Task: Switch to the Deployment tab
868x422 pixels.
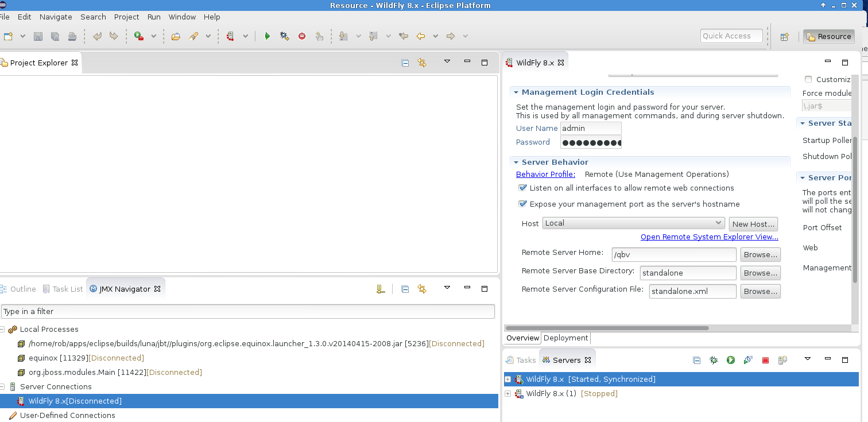Action: click(x=565, y=338)
